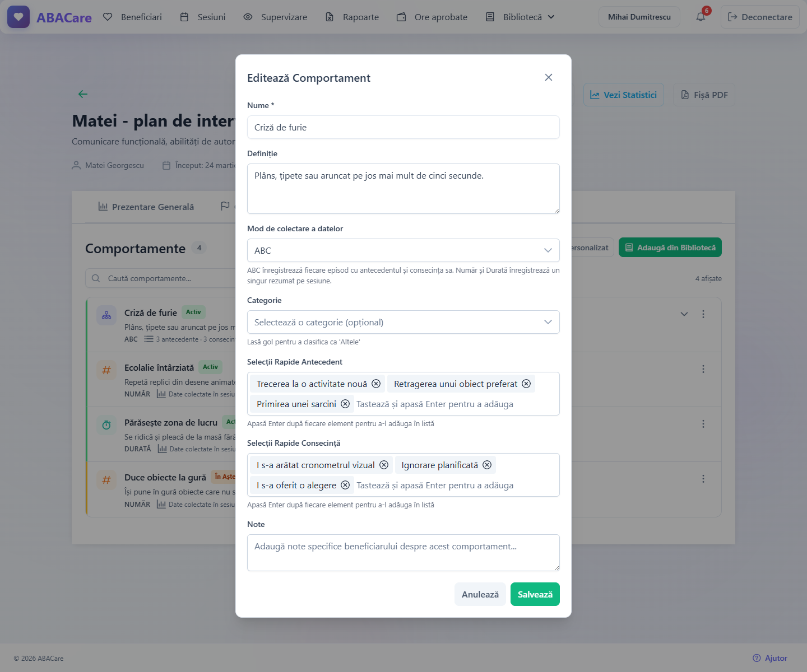The width and height of the screenshot is (807, 672).
Task: Remove the 'I s-a oferit o alegere' chip
Action: [x=345, y=485]
